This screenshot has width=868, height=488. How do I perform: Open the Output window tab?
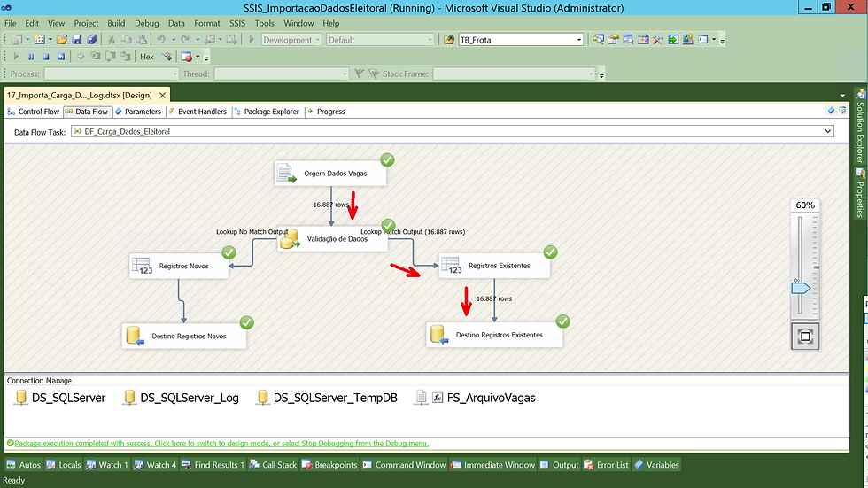[560, 465]
